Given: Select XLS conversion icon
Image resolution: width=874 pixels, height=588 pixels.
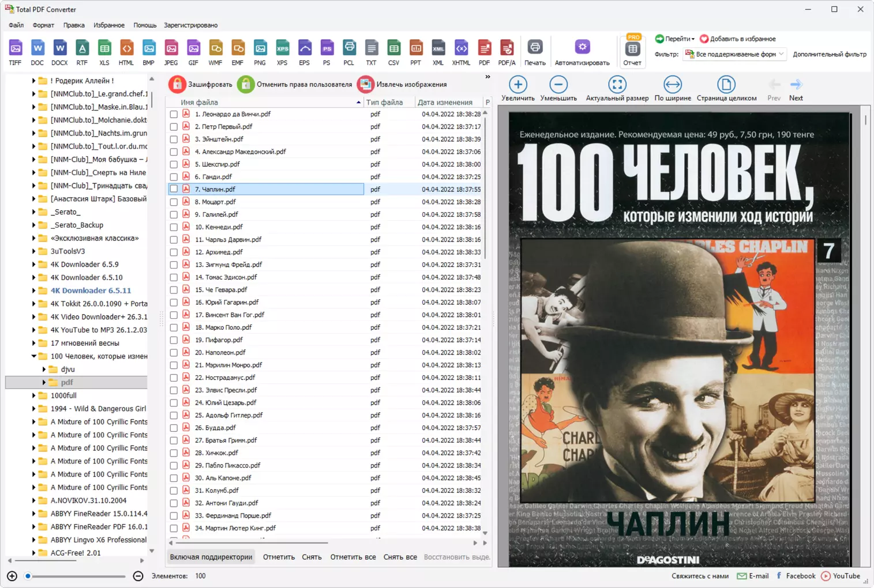Looking at the screenshot, I should [104, 52].
